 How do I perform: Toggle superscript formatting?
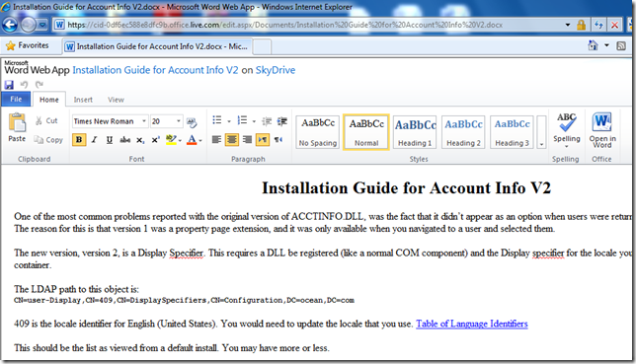[155, 140]
